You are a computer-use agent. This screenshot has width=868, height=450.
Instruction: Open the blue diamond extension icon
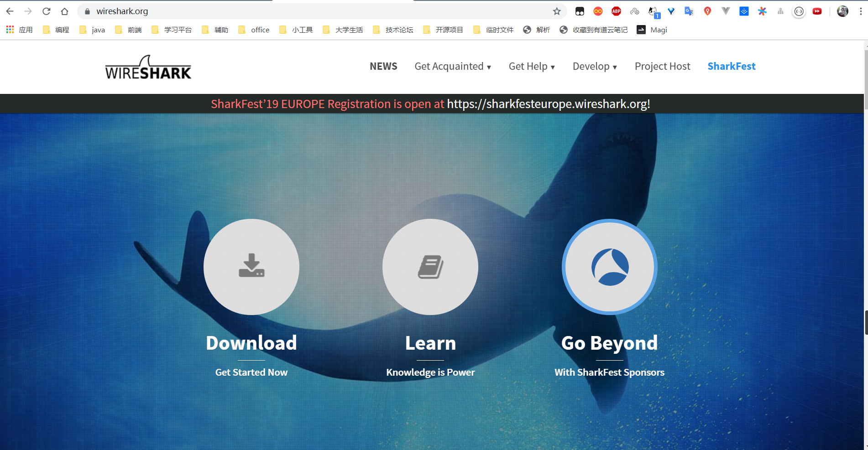[671, 11]
